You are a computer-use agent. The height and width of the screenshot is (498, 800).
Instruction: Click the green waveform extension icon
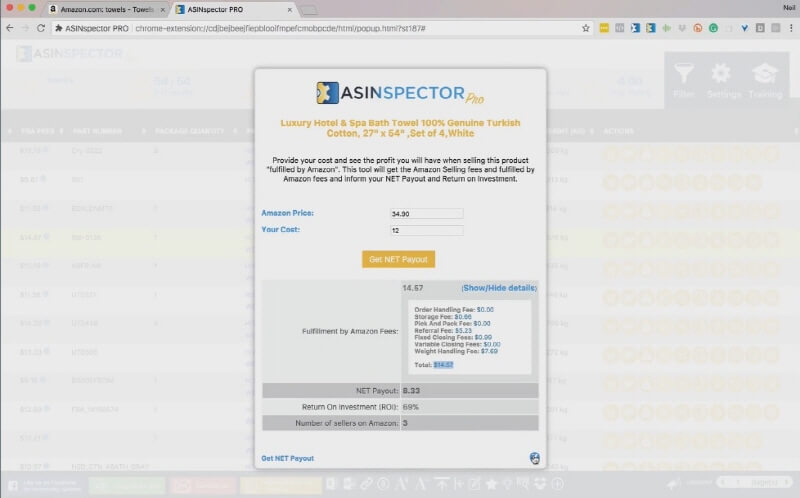[666, 28]
